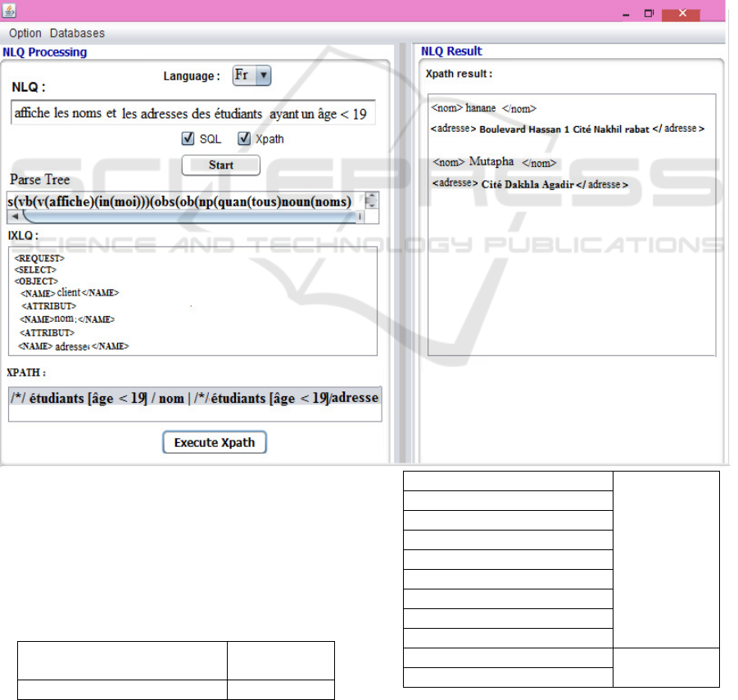Minimize the application window

pos(625,14)
